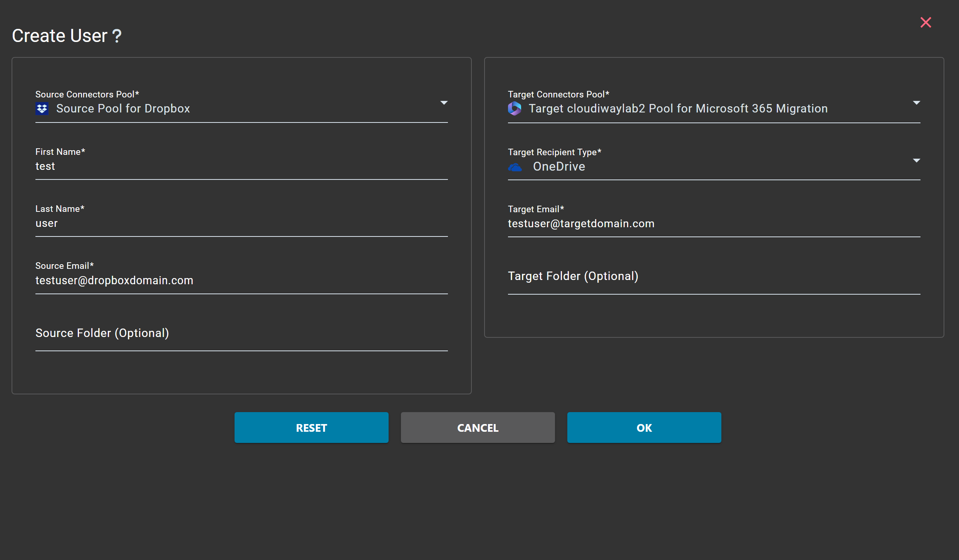Click the Last Name* label

coord(60,209)
